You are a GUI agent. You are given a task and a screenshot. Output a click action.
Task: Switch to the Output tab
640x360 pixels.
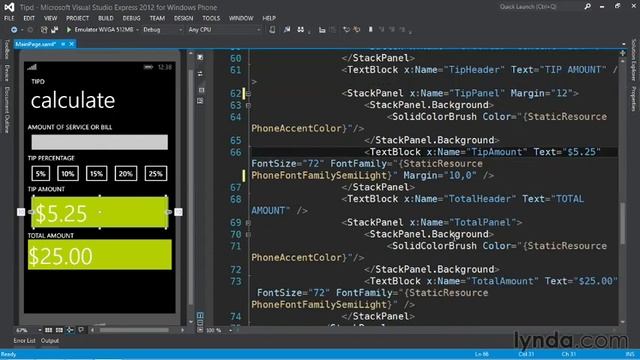click(x=50, y=341)
